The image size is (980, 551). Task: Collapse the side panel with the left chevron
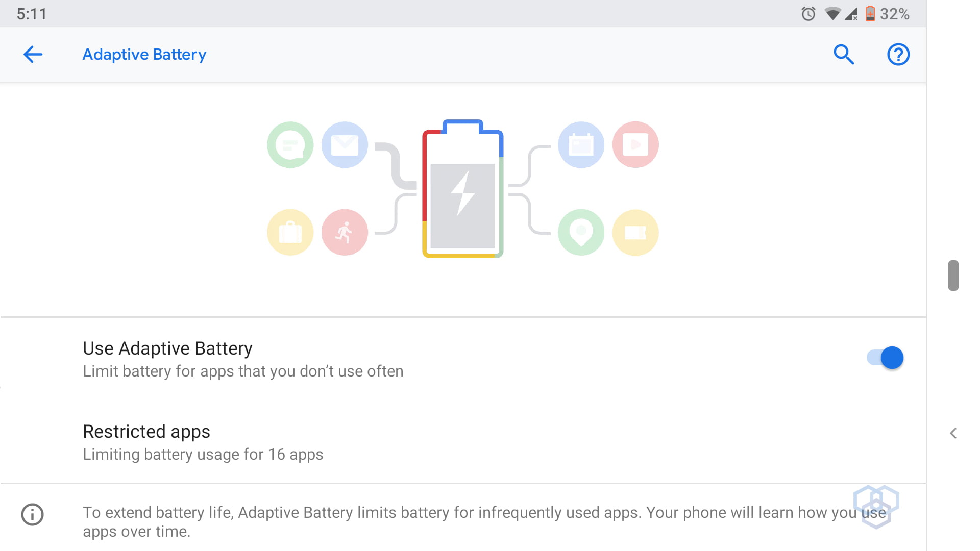[953, 433]
